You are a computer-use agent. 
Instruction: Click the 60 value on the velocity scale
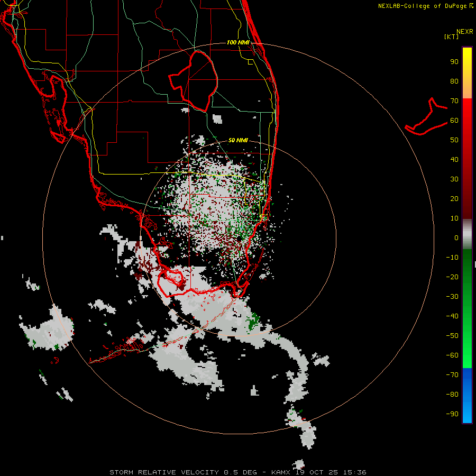coord(454,121)
